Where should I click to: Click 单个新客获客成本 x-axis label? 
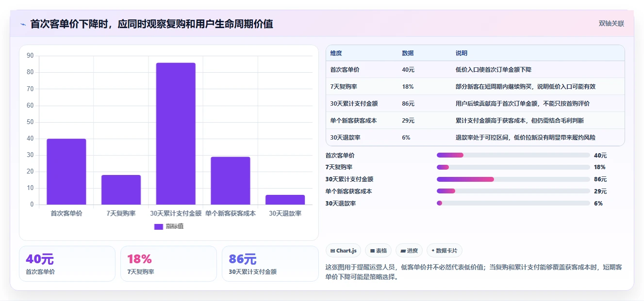[x=231, y=213]
